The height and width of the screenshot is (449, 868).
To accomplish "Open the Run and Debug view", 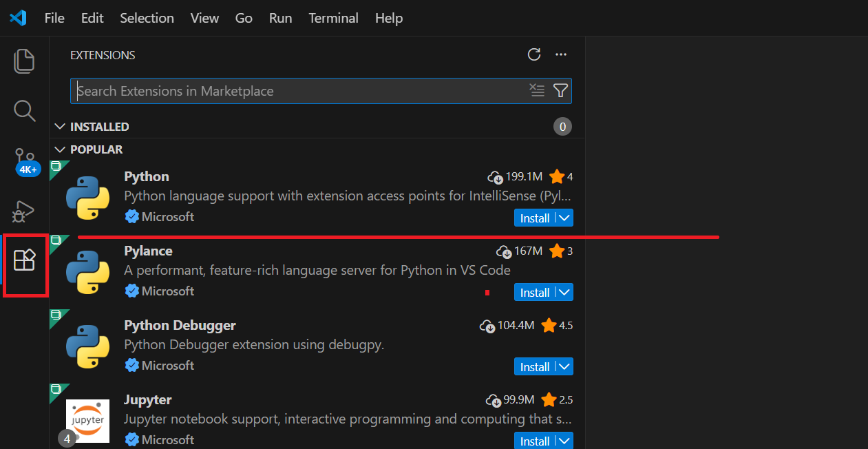I will coord(24,211).
